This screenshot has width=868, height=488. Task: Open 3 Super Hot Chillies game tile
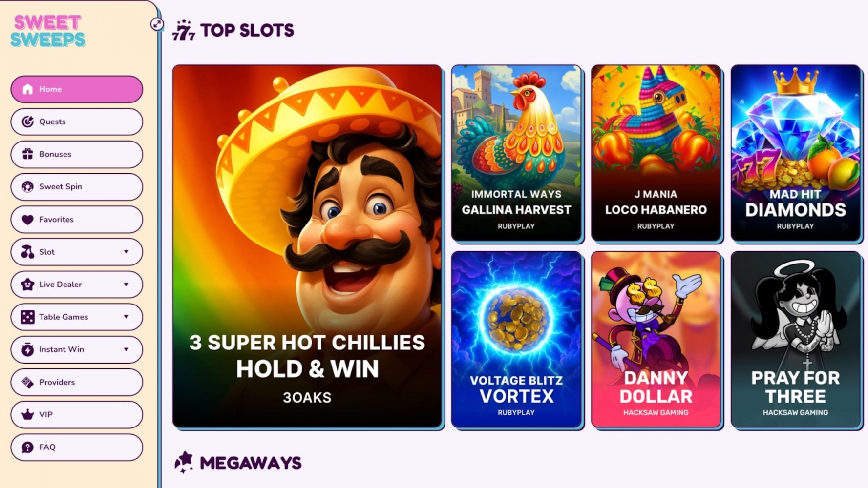click(307, 246)
